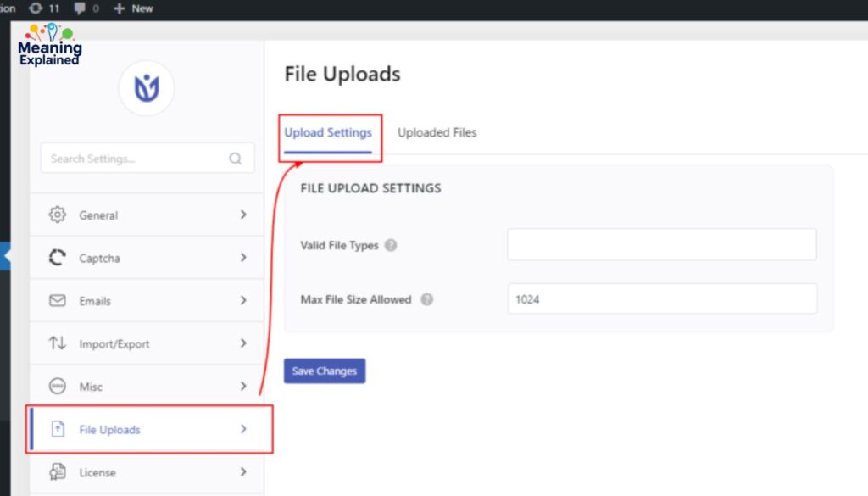Screen dimensions: 868x496
Task: Switch to the Uploaded Files tab
Action: [437, 132]
